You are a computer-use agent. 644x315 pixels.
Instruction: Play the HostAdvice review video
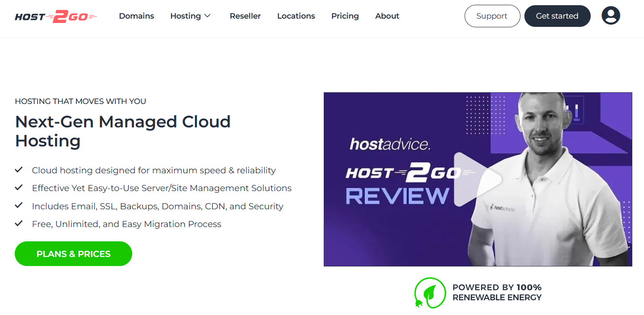(478, 179)
